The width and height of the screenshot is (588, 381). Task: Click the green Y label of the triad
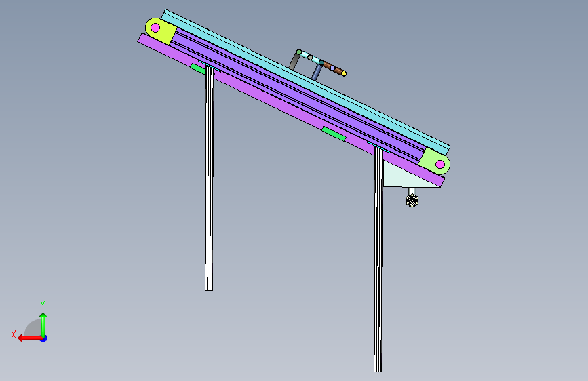pyautogui.click(x=43, y=305)
